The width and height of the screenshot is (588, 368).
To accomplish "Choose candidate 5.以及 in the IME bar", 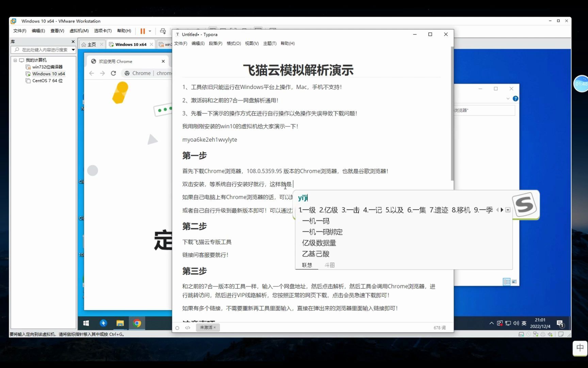I will click(x=394, y=210).
